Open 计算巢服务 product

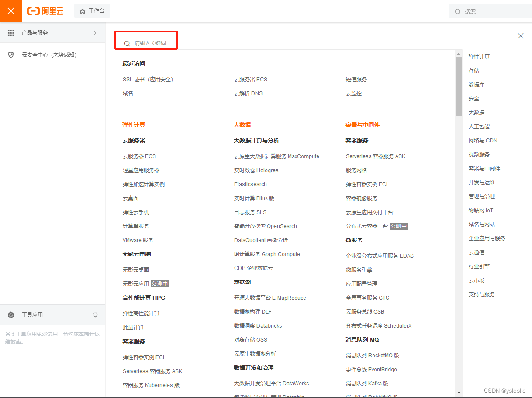coord(136,226)
